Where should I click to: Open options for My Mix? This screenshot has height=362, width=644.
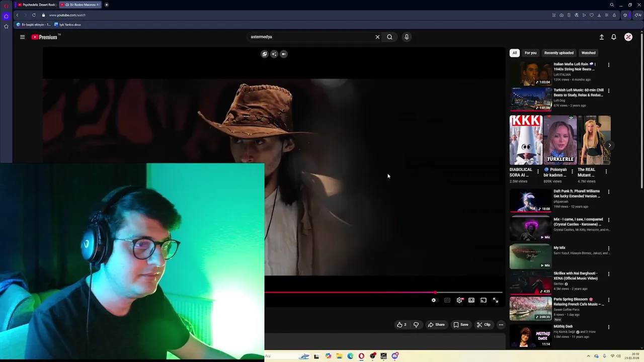tap(608, 248)
